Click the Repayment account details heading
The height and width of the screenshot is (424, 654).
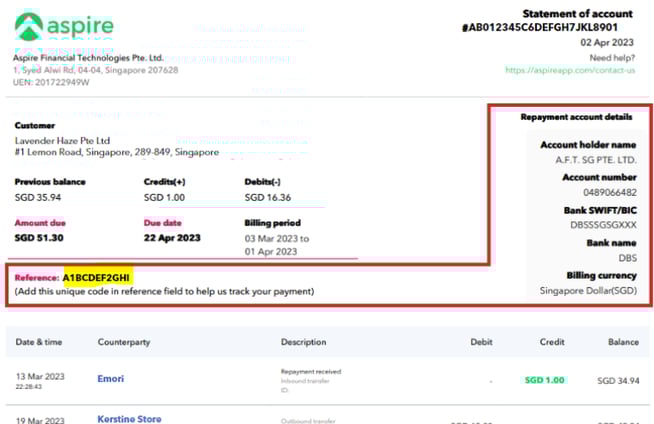[x=576, y=117]
